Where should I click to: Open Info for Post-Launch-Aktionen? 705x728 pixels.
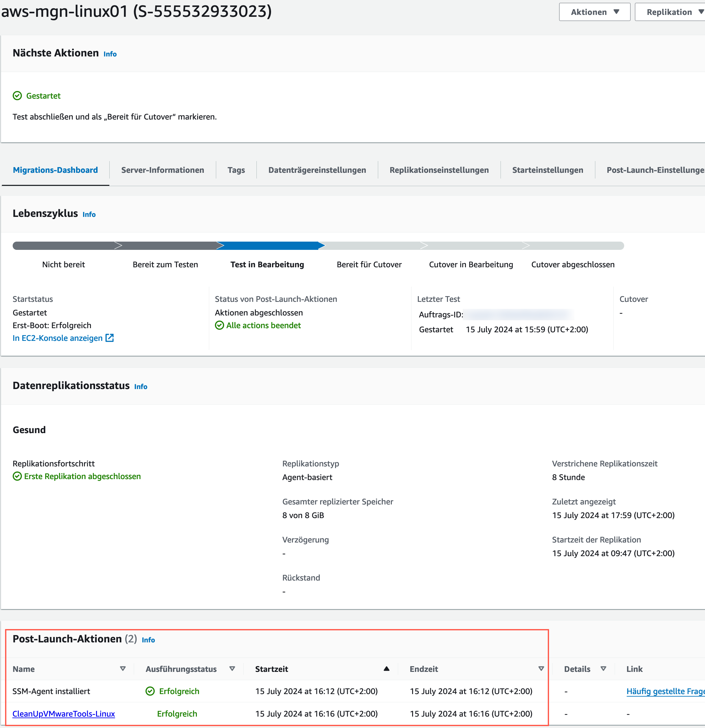(x=148, y=640)
